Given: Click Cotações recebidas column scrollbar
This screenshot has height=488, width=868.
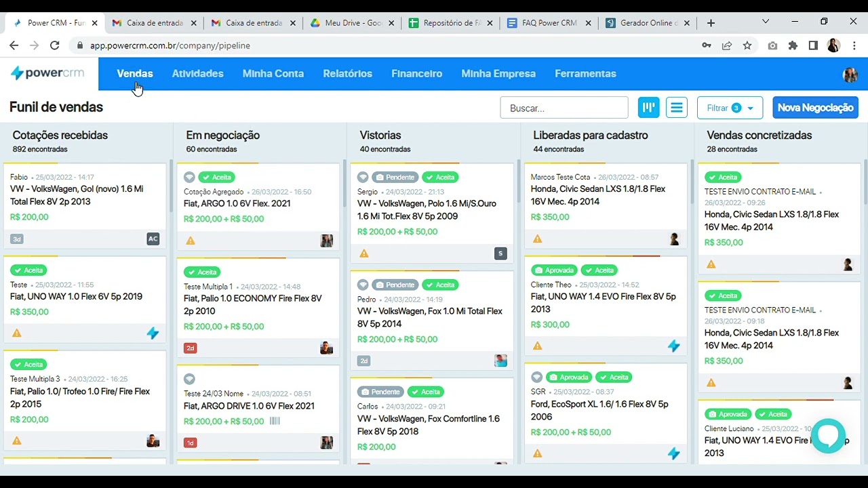Looking at the screenshot, I should click(171, 186).
